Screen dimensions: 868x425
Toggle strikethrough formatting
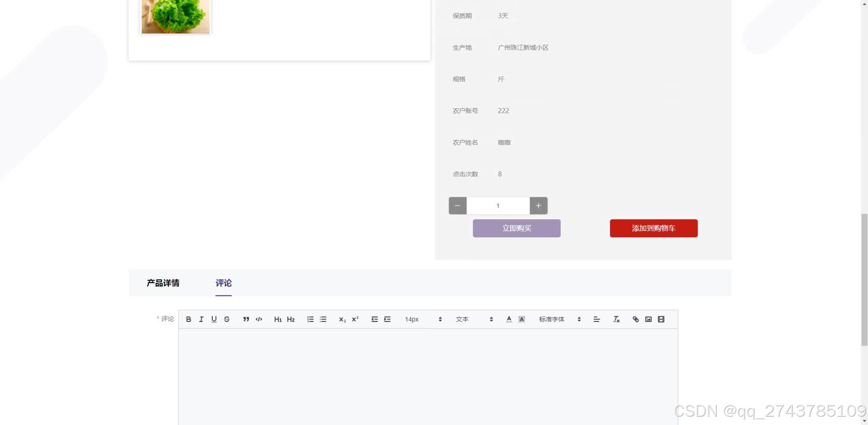(227, 319)
